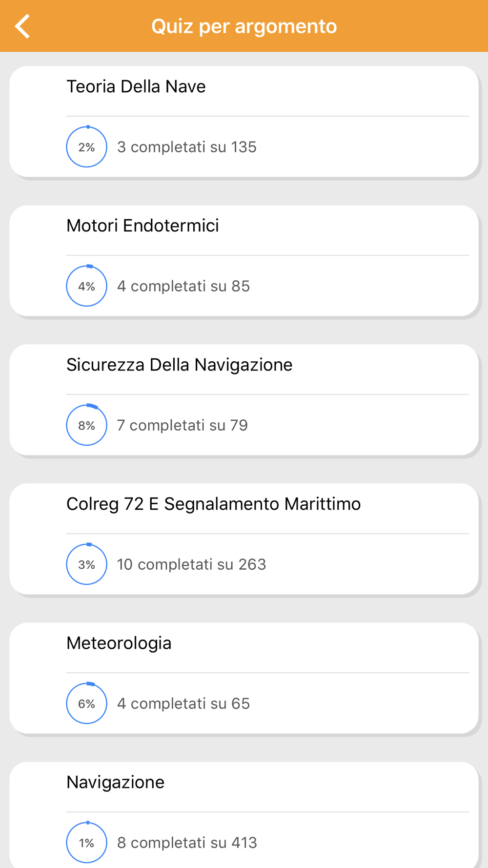Select the Navigazione topic card
Viewport: 488px width, 868px height.
click(244, 815)
